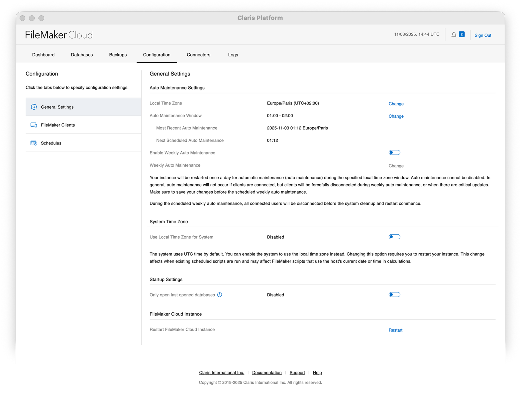
Task: Click the General Settings gear icon
Action: 34,107
